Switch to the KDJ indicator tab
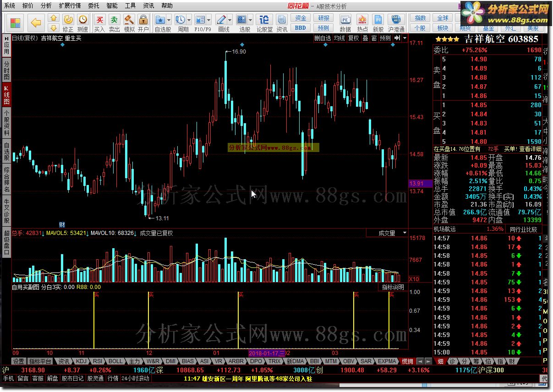The width and height of the screenshot is (553, 392). coord(81,361)
